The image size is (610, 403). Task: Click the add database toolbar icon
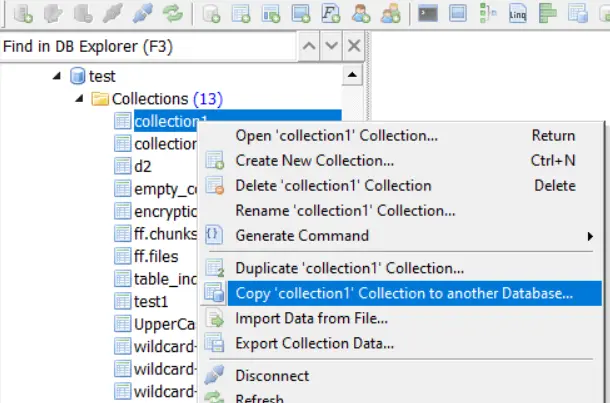tap(211, 14)
